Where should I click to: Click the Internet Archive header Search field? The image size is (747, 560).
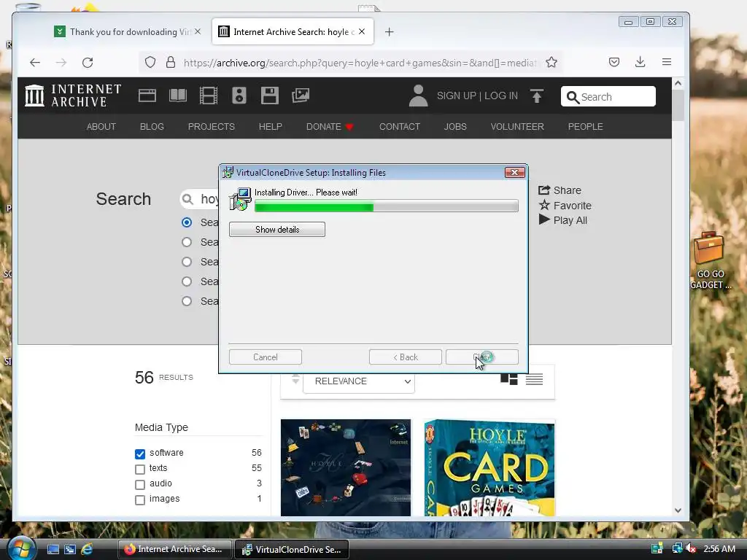click(608, 97)
